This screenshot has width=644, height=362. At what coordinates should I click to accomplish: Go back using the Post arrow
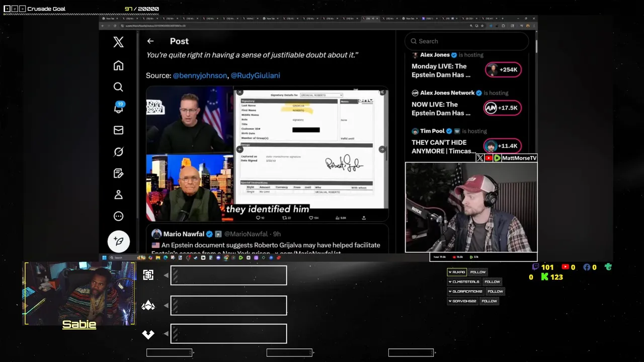pyautogui.click(x=150, y=41)
